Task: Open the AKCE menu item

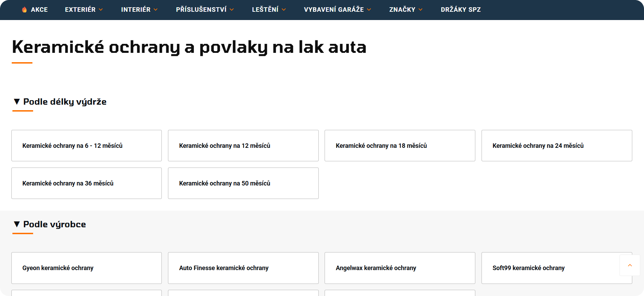Action: 39,10
